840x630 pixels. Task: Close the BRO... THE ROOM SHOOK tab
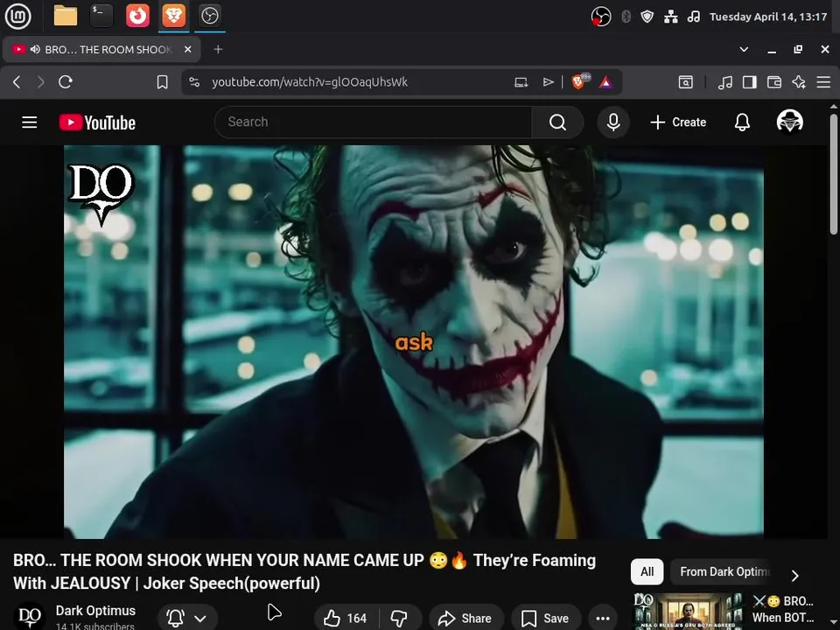[x=187, y=49]
